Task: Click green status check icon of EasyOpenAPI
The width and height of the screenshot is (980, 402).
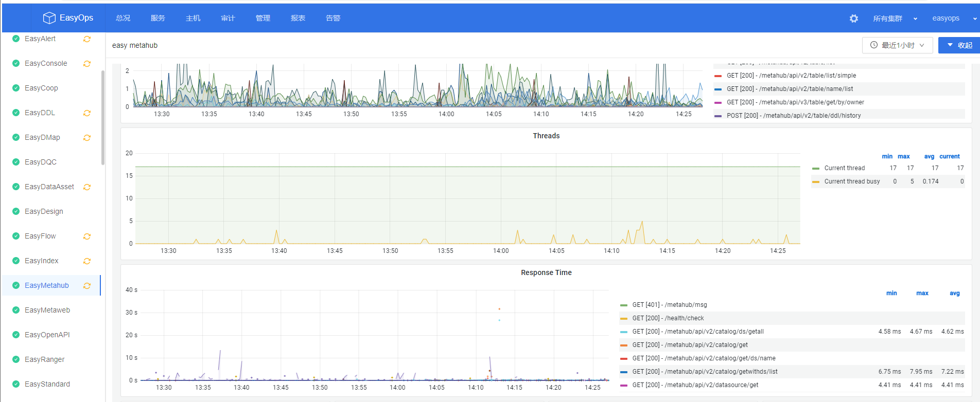Action: (16, 335)
